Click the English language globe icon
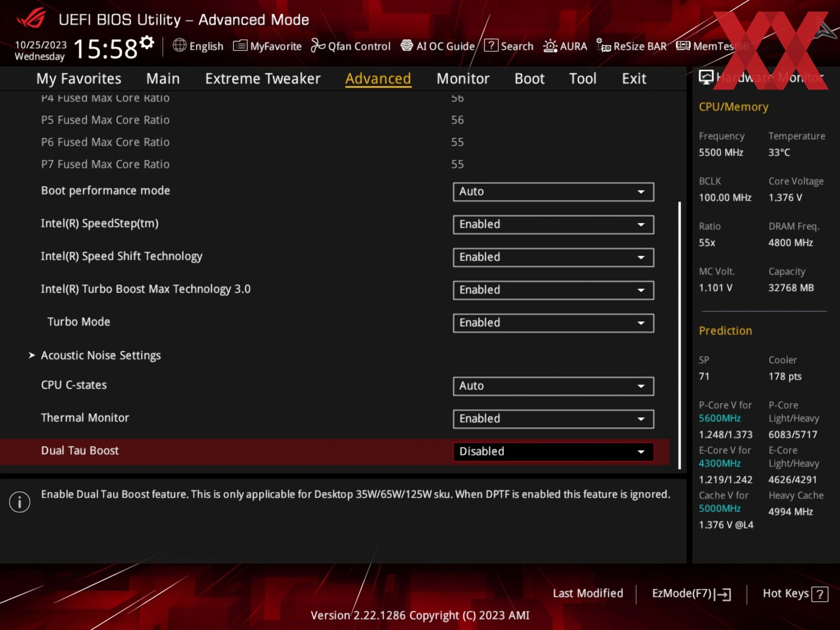 (179, 45)
